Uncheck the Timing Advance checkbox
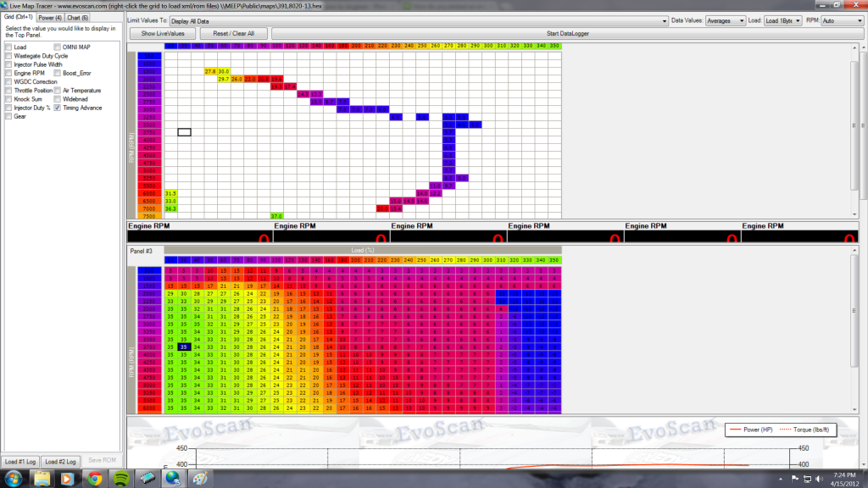Viewport: 868px width, 488px height. (x=57, y=108)
